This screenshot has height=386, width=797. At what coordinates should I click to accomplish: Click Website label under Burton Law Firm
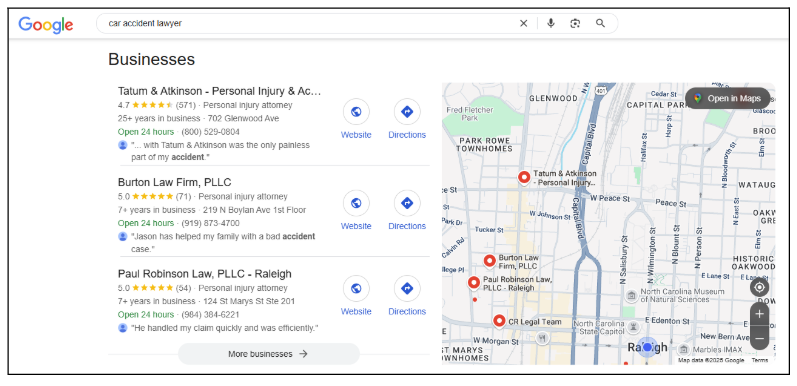click(x=356, y=226)
